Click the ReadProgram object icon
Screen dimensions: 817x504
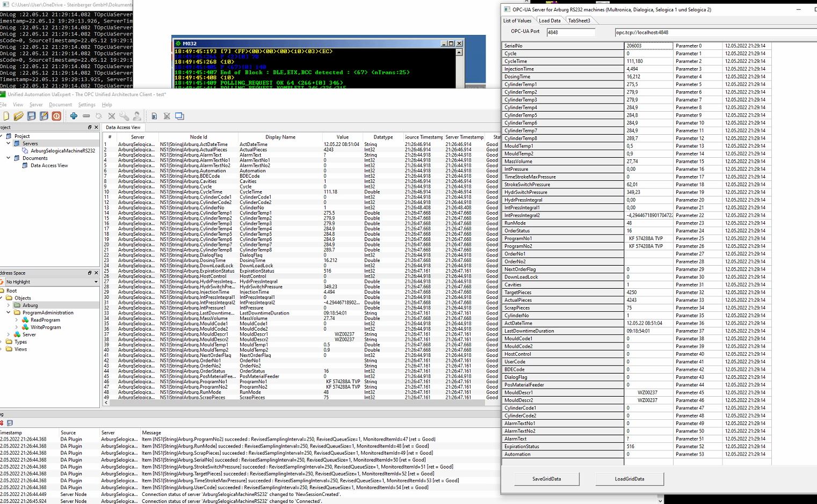[25, 320]
